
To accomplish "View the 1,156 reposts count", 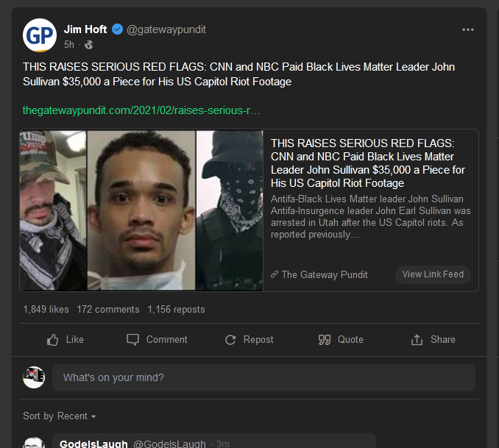I will [x=177, y=309].
